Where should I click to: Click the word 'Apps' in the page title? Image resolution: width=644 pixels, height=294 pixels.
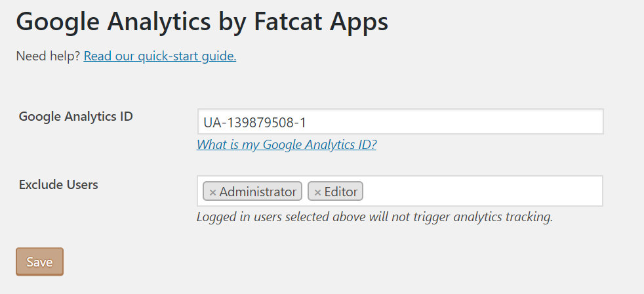coord(359,22)
